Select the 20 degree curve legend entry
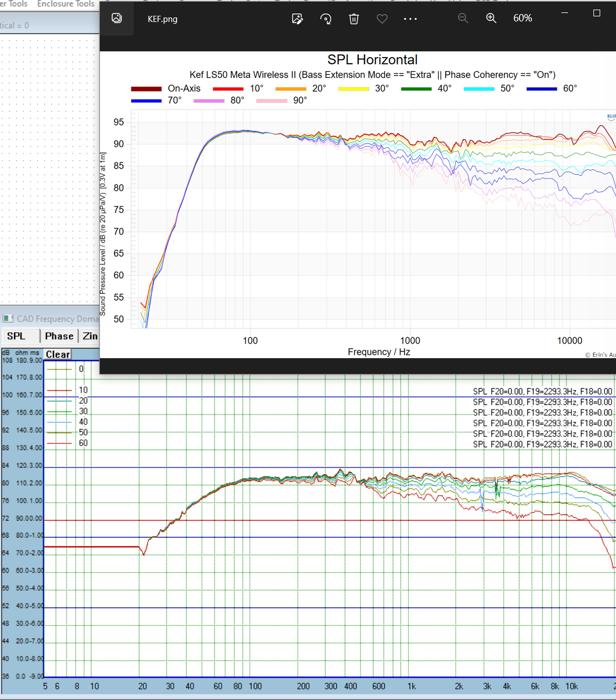Screen dimensions: 616x700 click(67, 400)
